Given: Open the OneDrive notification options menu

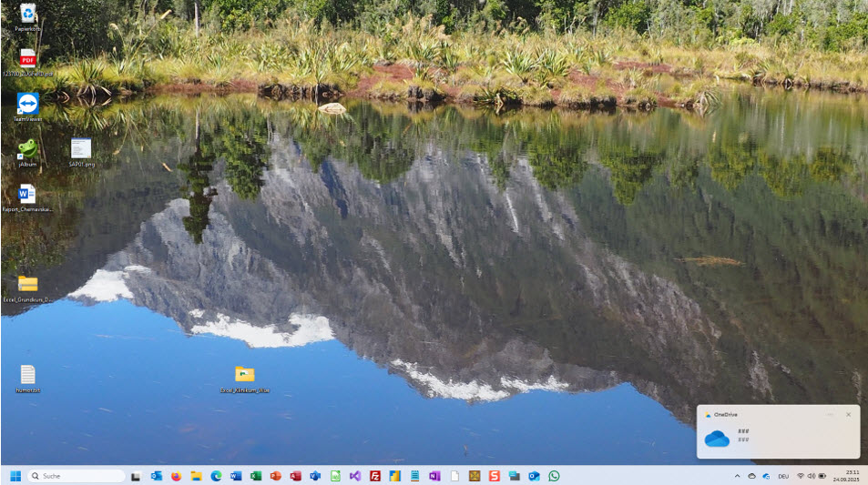Looking at the screenshot, I should [830, 414].
